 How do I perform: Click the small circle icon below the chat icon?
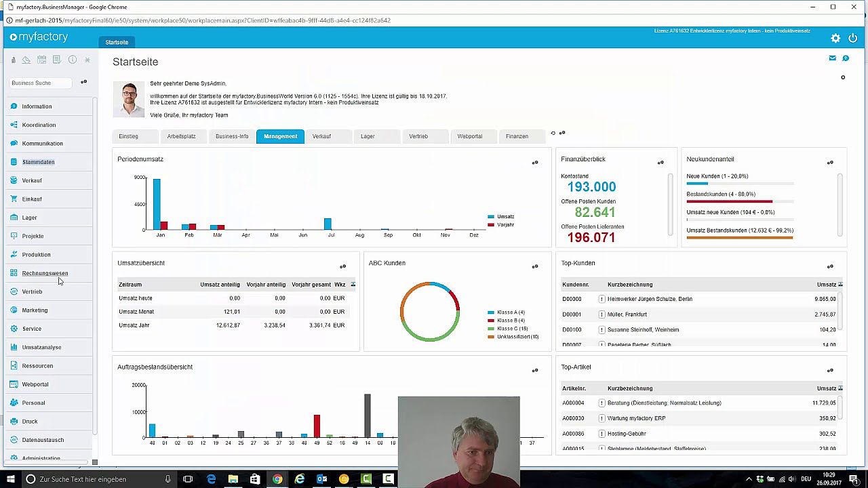point(843,77)
